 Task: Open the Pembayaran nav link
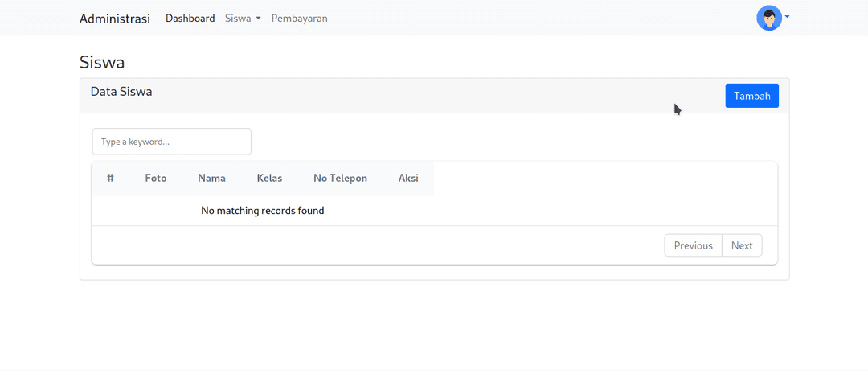point(299,18)
